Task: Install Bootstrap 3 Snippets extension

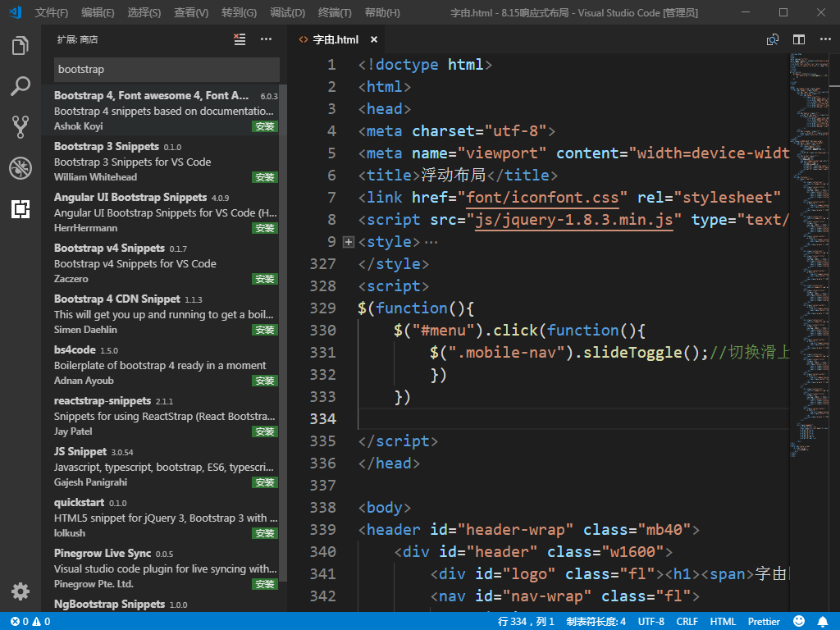Action: (x=265, y=177)
